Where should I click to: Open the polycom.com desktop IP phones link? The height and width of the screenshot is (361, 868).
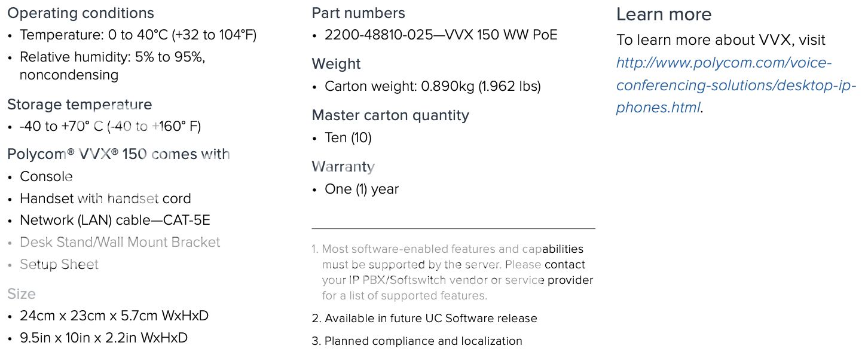736,85
